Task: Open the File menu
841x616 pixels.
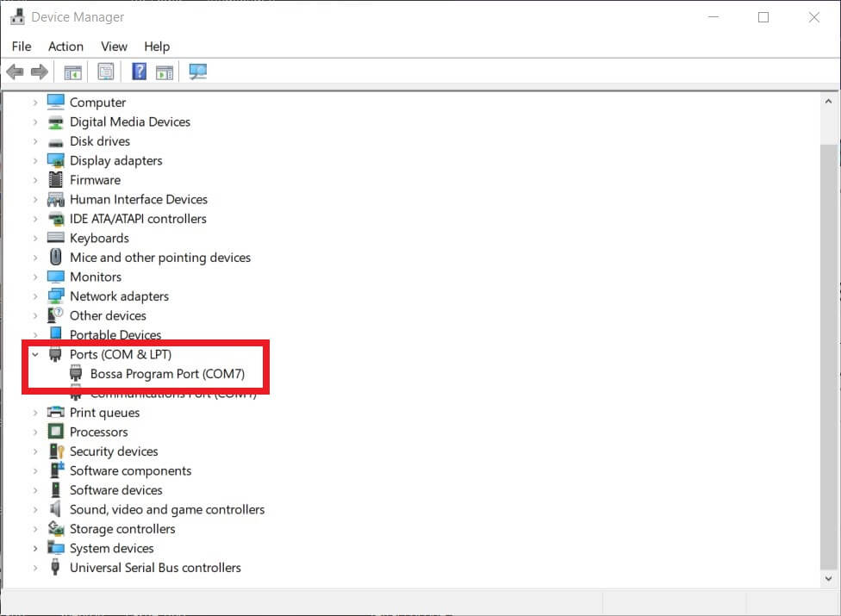Action: pyautogui.click(x=22, y=47)
